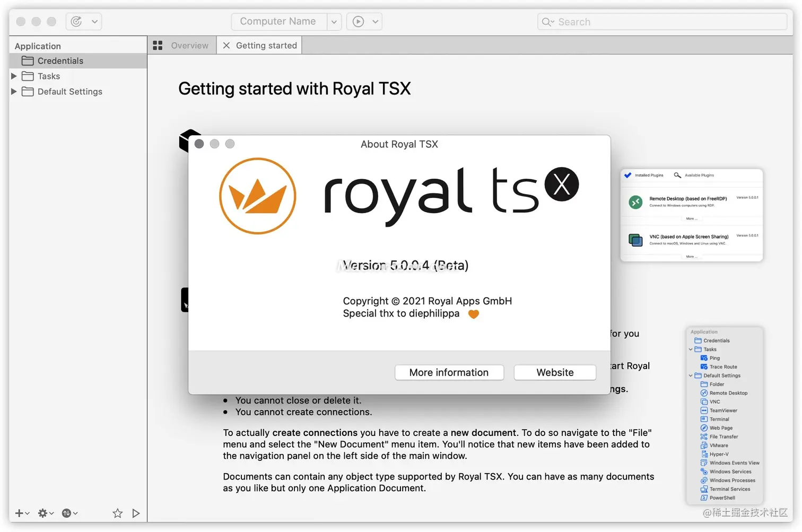Click the orange Royal TSX crown logo
The width and height of the screenshot is (802, 532).
pos(258,196)
